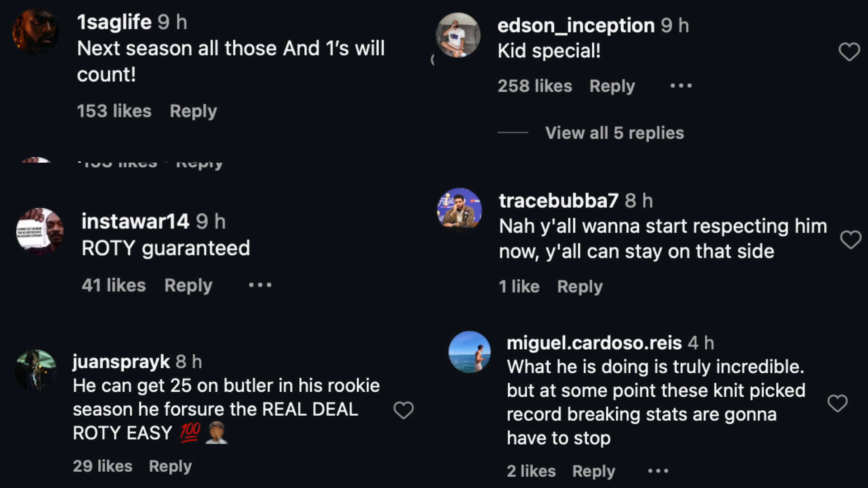Open the miguel.cardoso.reis username link
This screenshot has height=488, width=868.
(594, 343)
